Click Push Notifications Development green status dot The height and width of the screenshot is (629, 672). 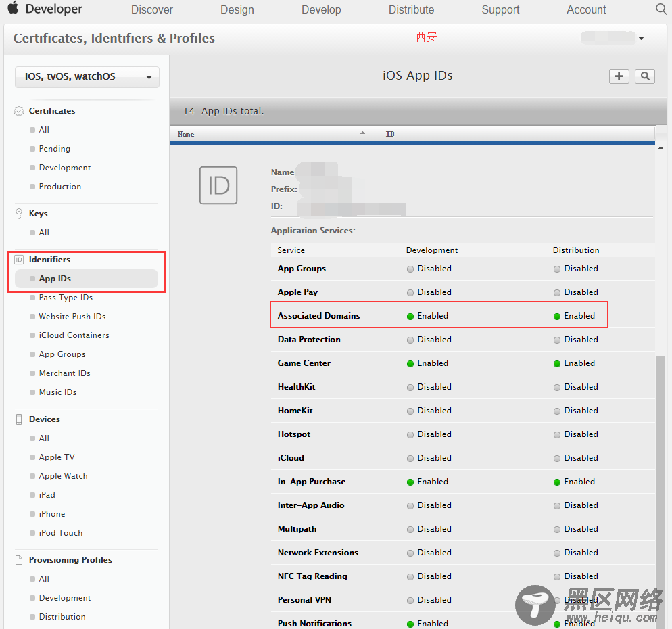pyautogui.click(x=410, y=624)
